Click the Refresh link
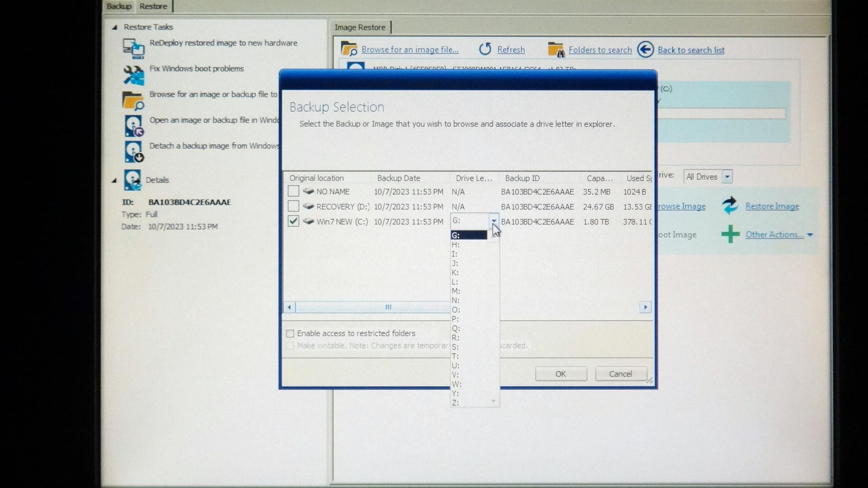The width and height of the screenshot is (868, 488). coord(511,50)
